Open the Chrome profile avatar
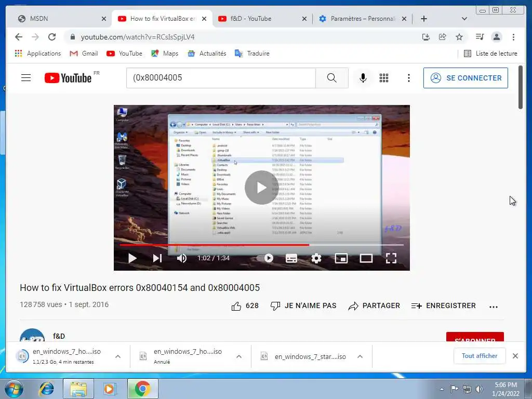This screenshot has width=532, height=399. (496, 37)
